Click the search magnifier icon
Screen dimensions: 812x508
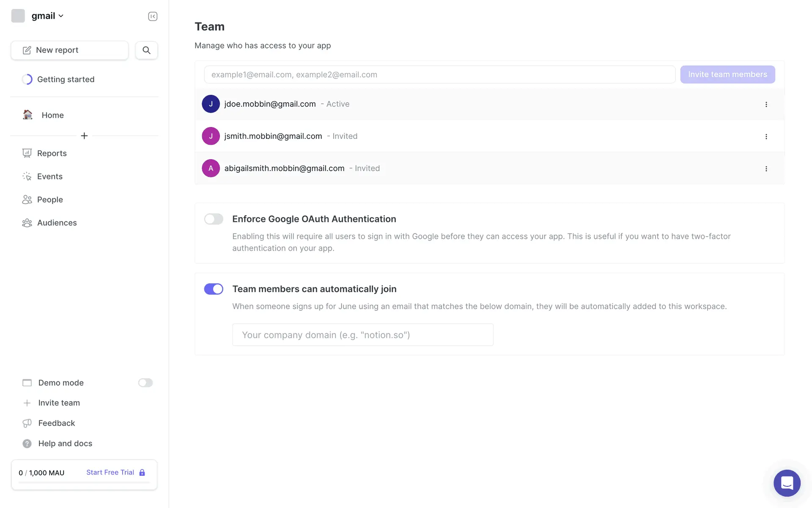pos(146,50)
